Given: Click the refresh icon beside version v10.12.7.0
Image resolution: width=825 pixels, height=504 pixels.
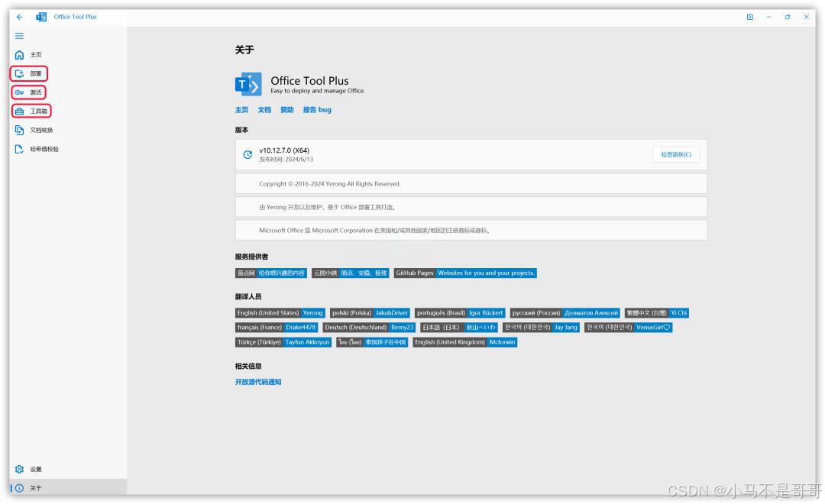Looking at the screenshot, I should [247, 155].
